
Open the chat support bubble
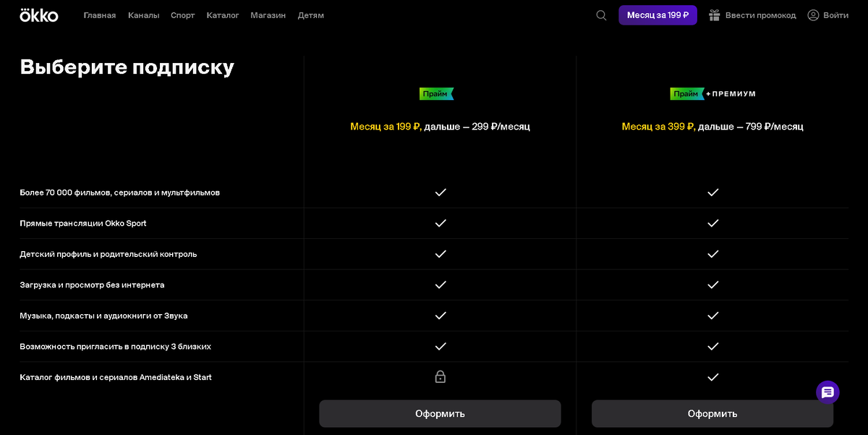pos(827,392)
